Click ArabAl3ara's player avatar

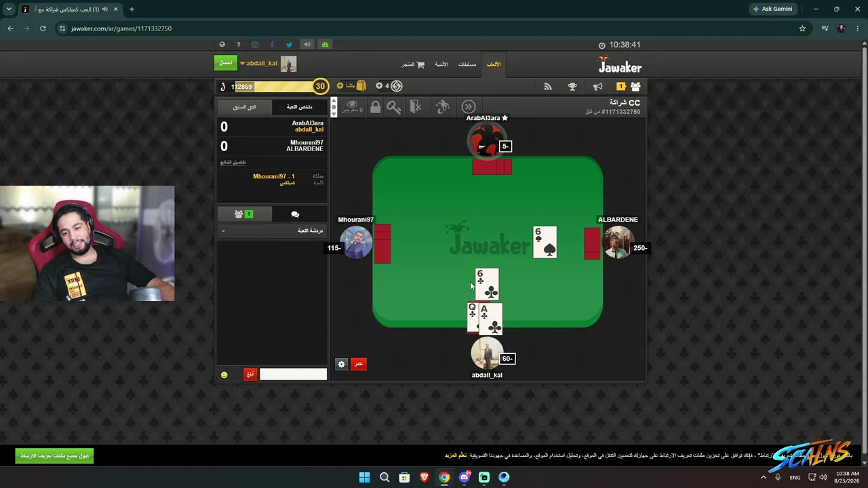click(486, 141)
